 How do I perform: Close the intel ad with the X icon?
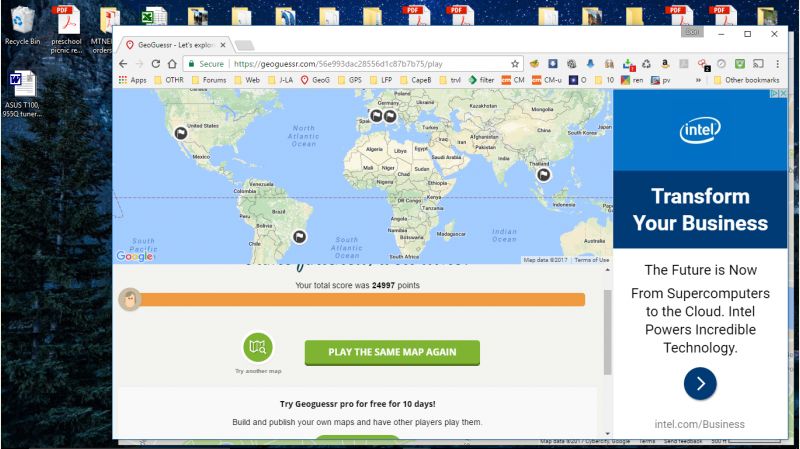783,93
